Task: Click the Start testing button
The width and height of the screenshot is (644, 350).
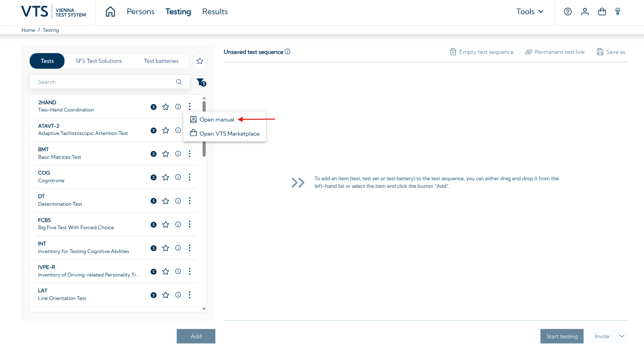Action: click(x=562, y=336)
